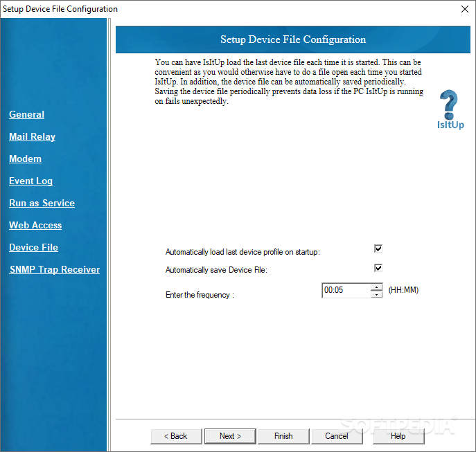Click 'Automatically load last device profile on startup:' text

pyautogui.click(x=243, y=252)
